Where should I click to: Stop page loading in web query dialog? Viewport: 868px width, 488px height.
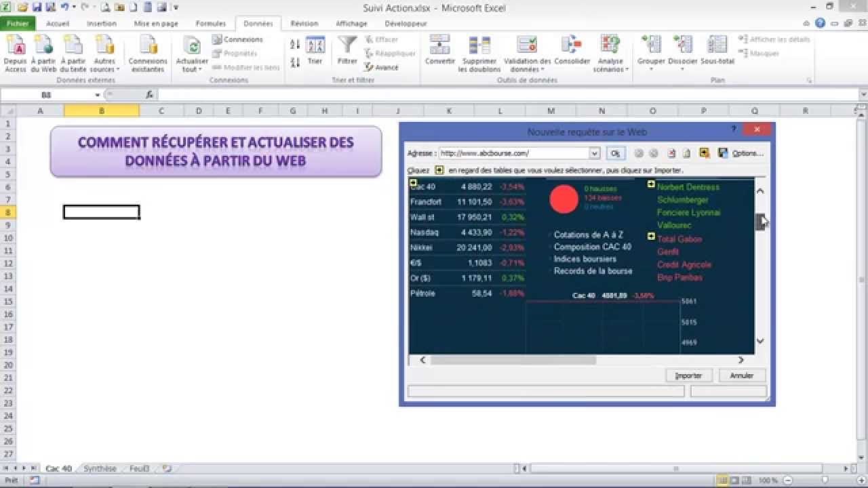671,153
